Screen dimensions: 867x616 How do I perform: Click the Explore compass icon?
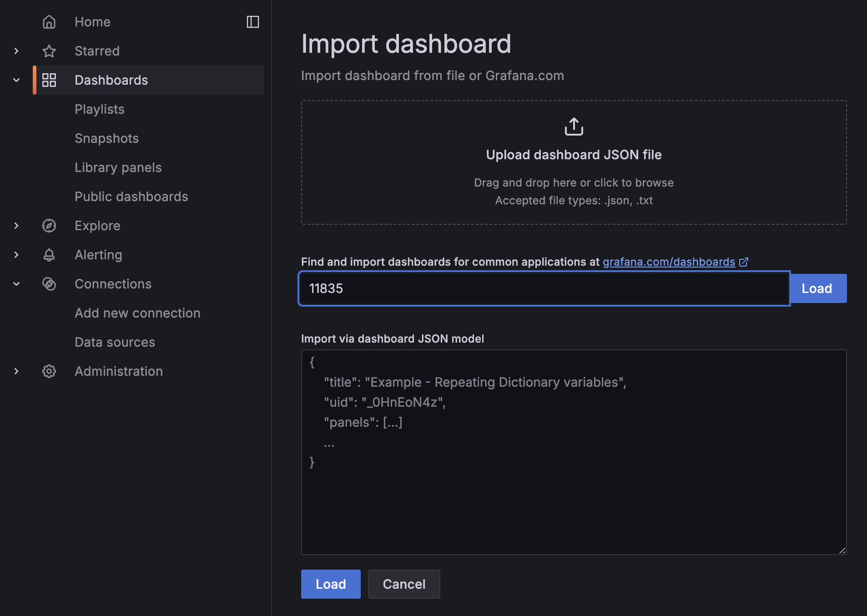(49, 226)
